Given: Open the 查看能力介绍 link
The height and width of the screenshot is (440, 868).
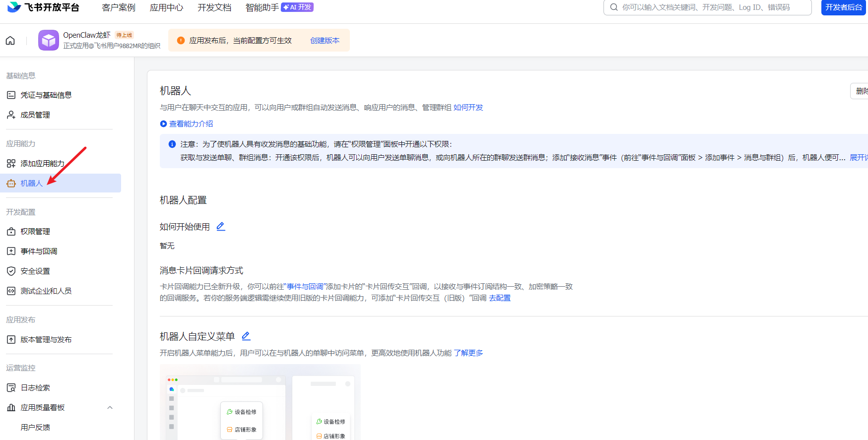Looking at the screenshot, I should pyautogui.click(x=191, y=124).
